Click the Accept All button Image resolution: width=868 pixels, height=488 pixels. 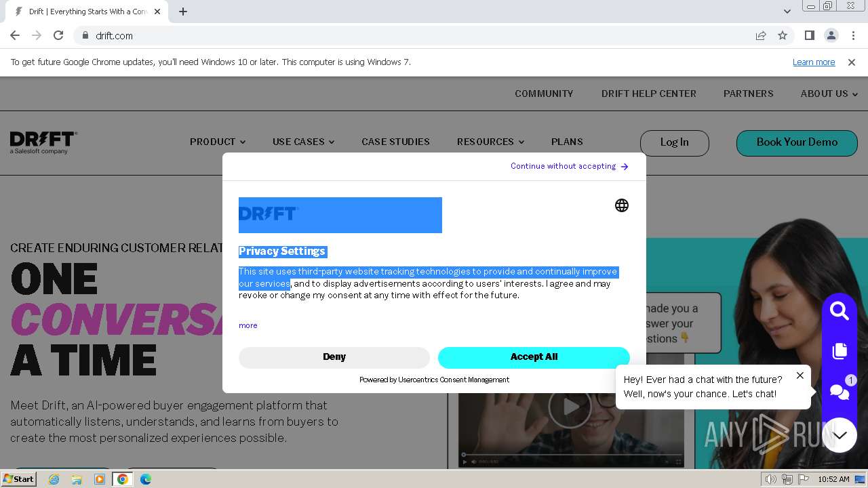534,357
